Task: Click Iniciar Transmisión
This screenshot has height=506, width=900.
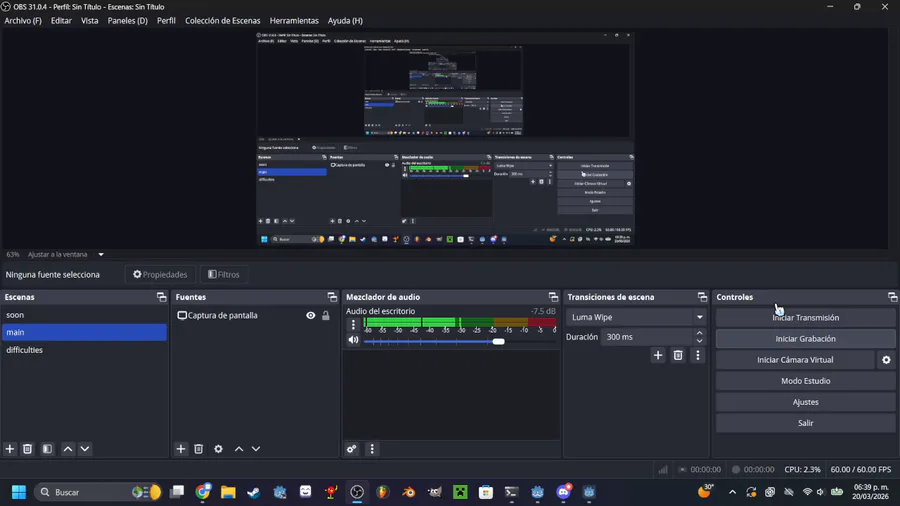Action: tap(805, 317)
